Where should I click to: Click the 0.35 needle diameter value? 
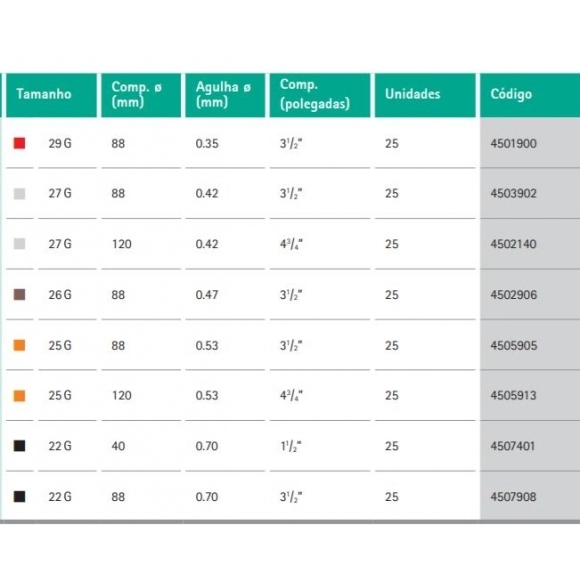pyautogui.click(x=207, y=144)
